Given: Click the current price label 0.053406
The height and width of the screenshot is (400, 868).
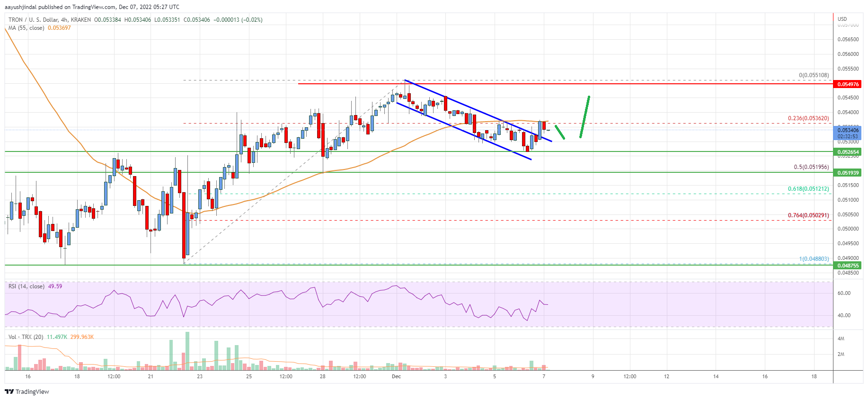Looking at the screenshot, I should pos(848,130).
